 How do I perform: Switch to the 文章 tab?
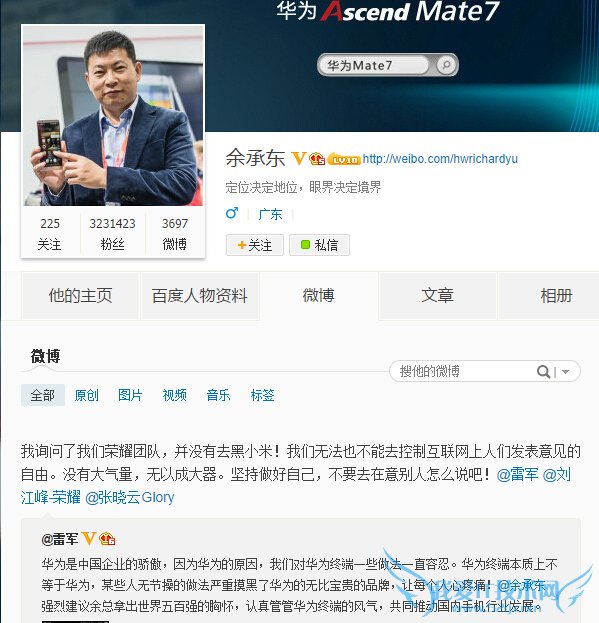click(x=437, y=296)
